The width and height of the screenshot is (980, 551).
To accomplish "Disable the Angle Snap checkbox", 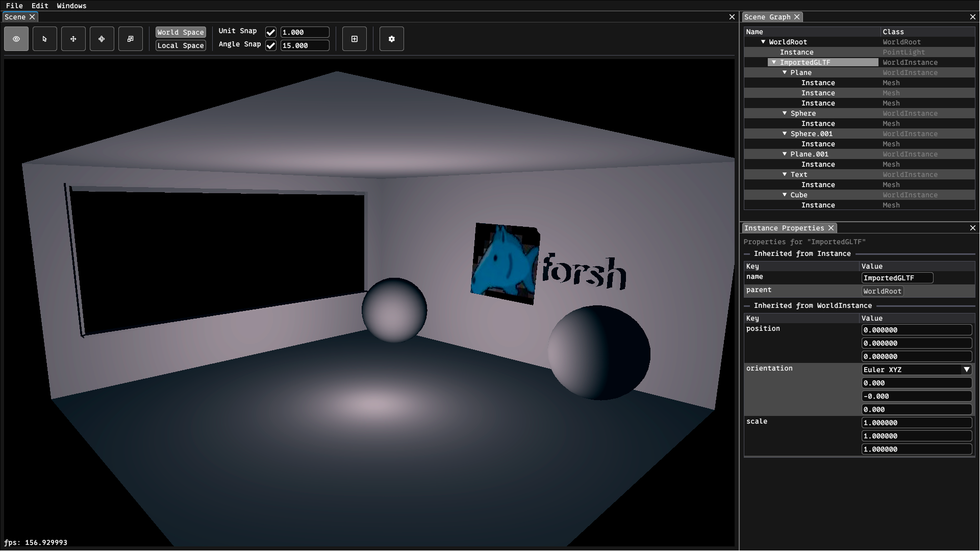I will click(271, 45).
